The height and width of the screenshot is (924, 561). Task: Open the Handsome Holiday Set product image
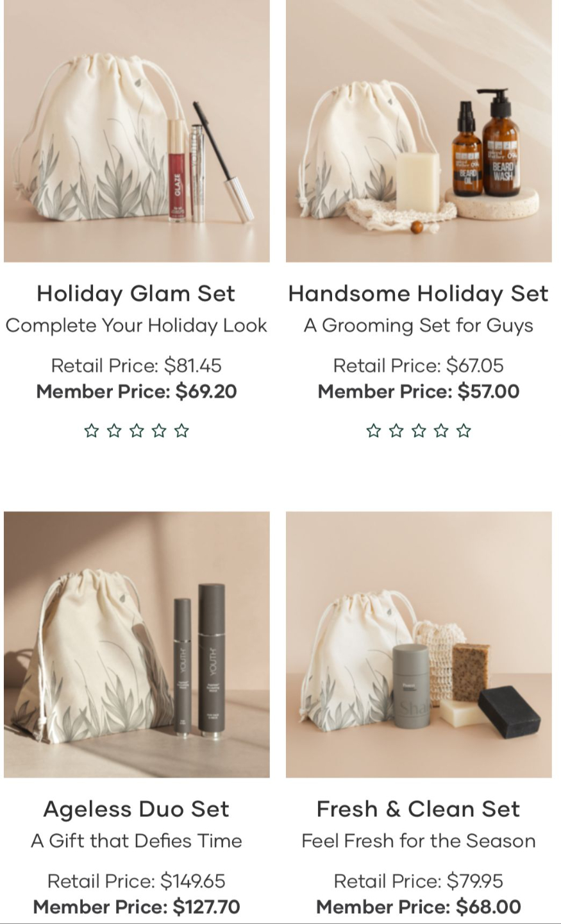[419, 130]
